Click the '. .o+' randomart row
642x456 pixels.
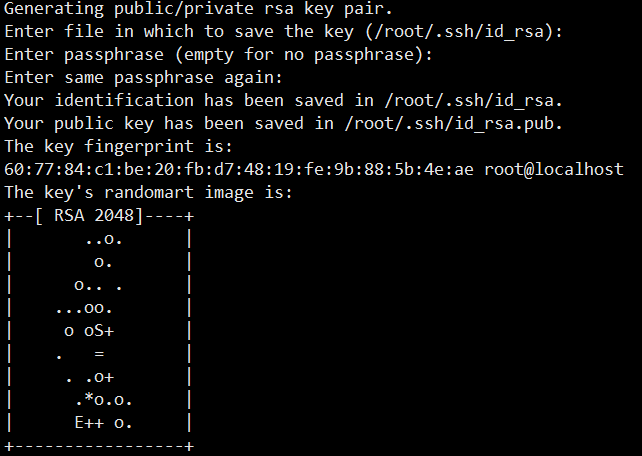coord(89,377)
